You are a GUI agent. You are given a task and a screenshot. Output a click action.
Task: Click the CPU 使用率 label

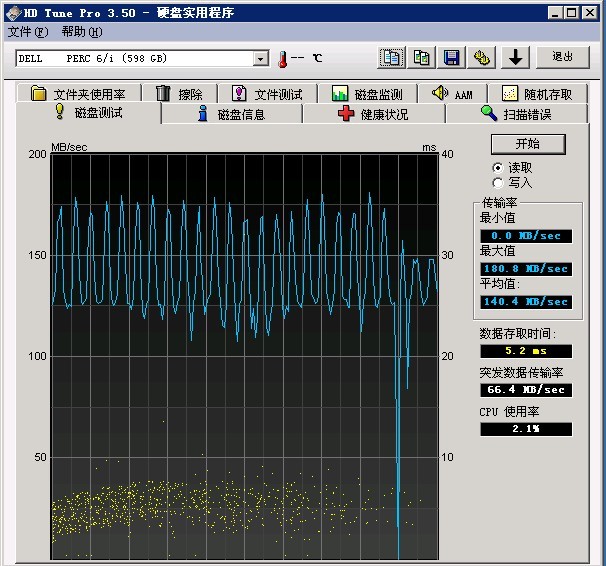[x=509, y=411]
